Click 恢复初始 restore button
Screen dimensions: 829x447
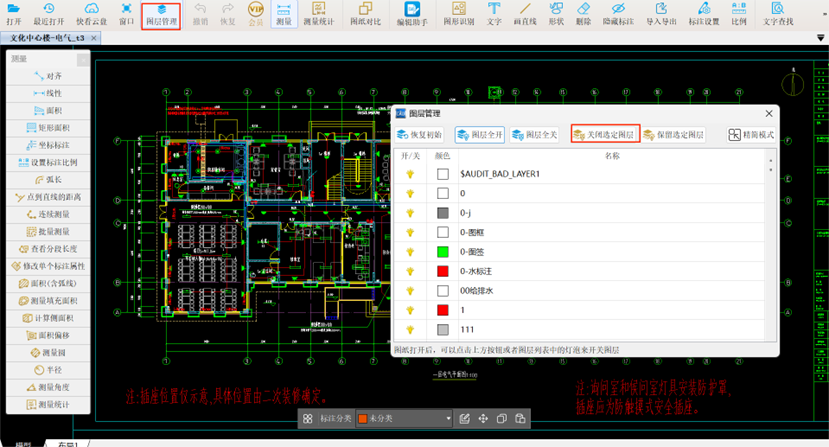point(420,135)
